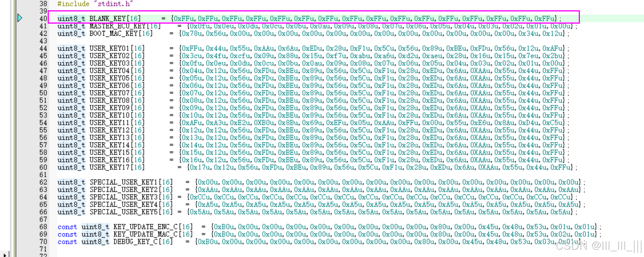Viewport: 644px width, 257px height.
Task: Click line number 38 in the gutter
Action: point(43,4)
